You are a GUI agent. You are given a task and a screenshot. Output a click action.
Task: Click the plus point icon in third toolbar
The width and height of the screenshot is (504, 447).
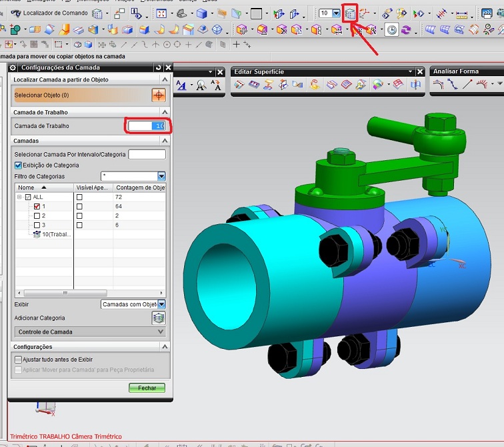236,45
